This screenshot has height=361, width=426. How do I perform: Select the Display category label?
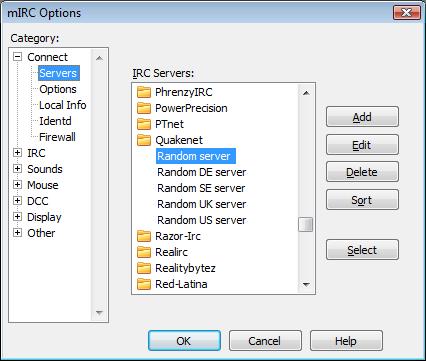pos(44,217)
